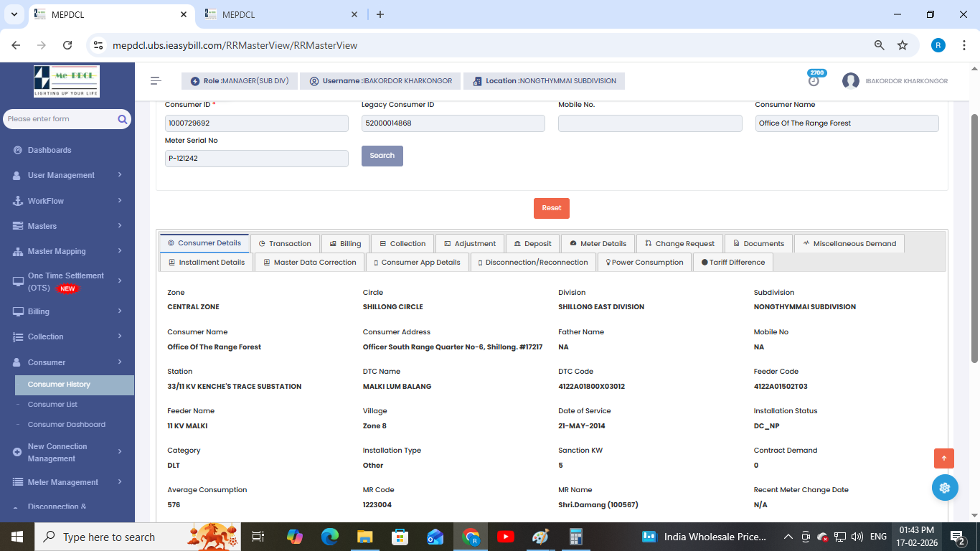Open YouTube from the Windows taskbar

pos(505,537)
